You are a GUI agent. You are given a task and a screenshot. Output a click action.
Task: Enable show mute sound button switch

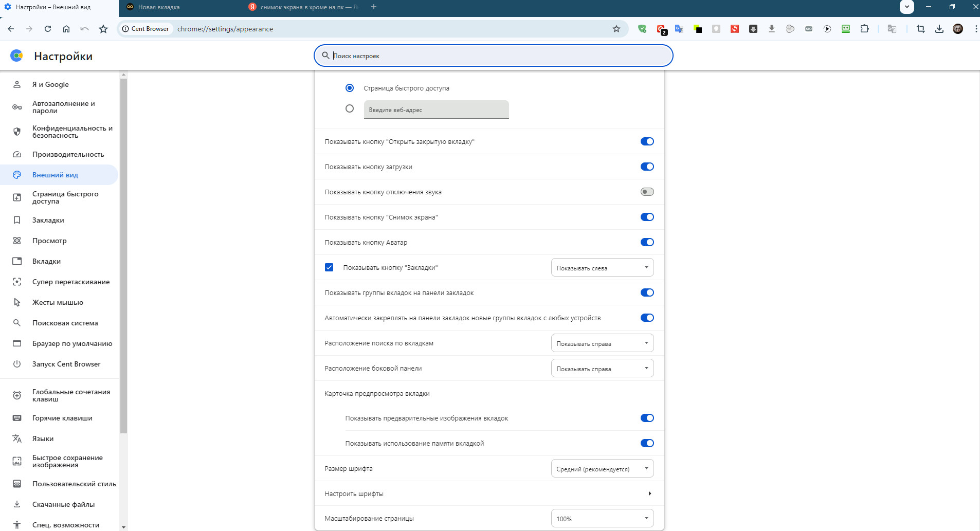pos(647,192)
